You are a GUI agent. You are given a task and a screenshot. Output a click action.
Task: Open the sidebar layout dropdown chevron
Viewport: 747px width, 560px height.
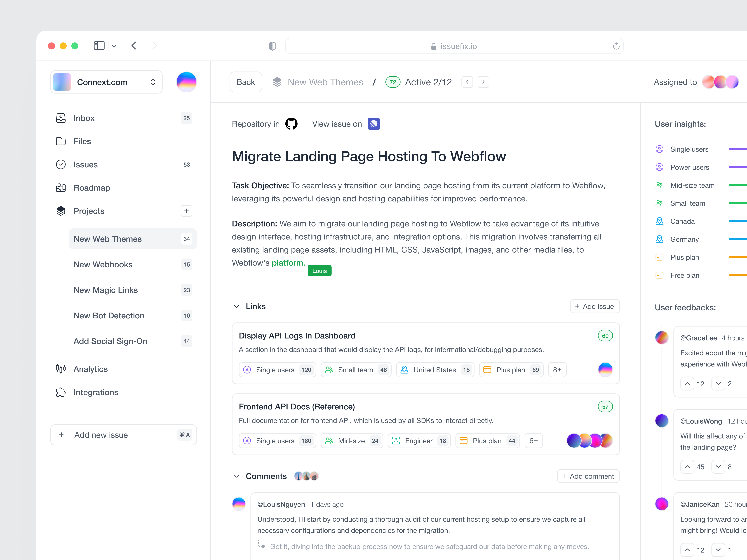tap(114, 46)
